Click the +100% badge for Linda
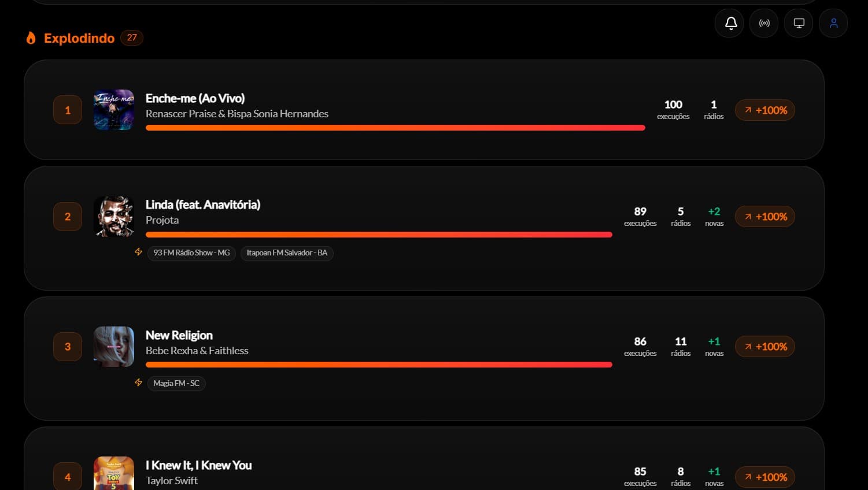The height and width of the screenshot is (490, 868). coord(765,217)
